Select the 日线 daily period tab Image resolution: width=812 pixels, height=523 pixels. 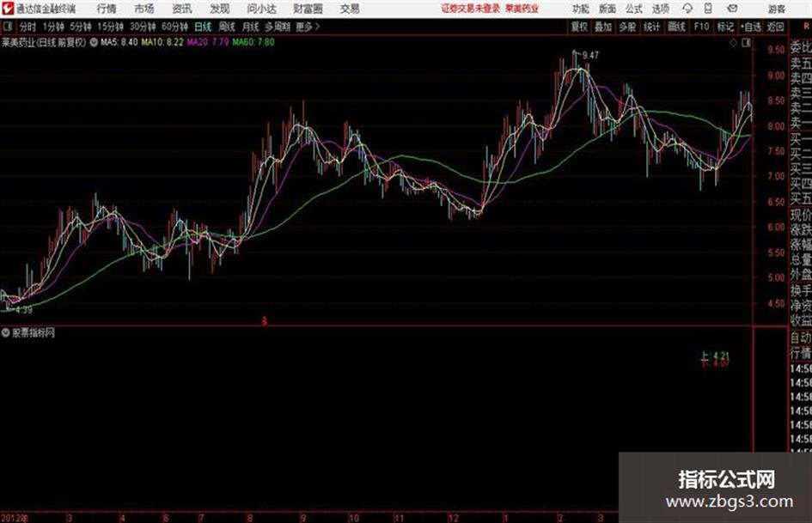[203, 27]
